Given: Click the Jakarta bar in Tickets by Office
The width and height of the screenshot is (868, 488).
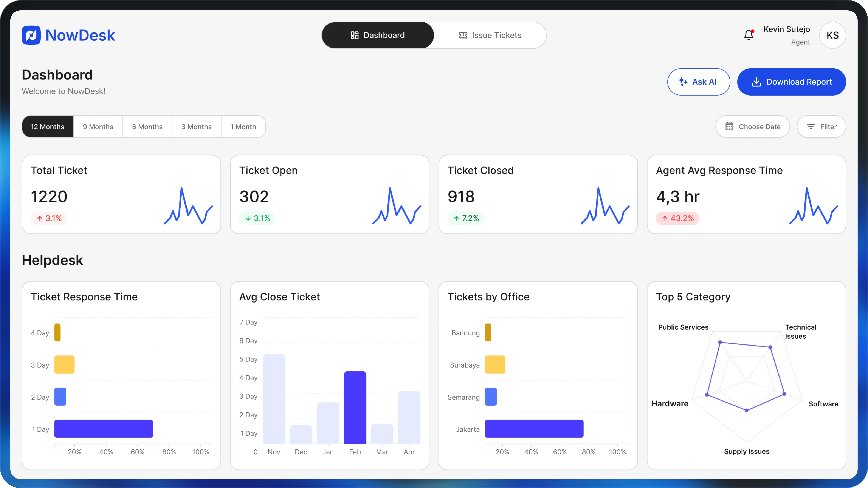Looking at the screenshot, I should pos(534,429).
